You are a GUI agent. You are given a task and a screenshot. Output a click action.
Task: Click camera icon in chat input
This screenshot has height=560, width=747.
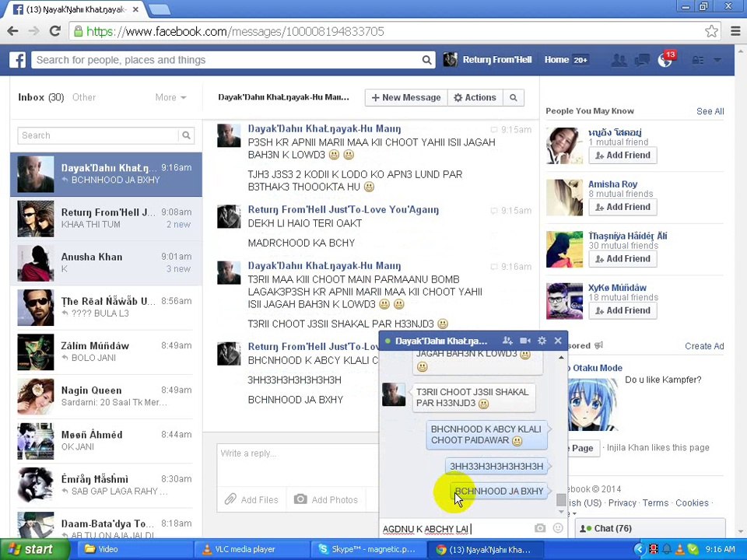pyautogui.click(x=540, y=527)
